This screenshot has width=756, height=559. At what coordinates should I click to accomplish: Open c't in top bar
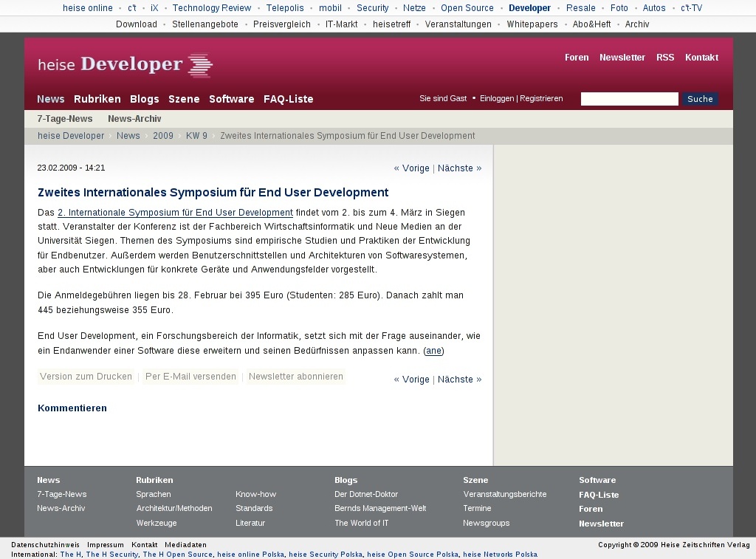pyautogui.click(x=131, y=8)
